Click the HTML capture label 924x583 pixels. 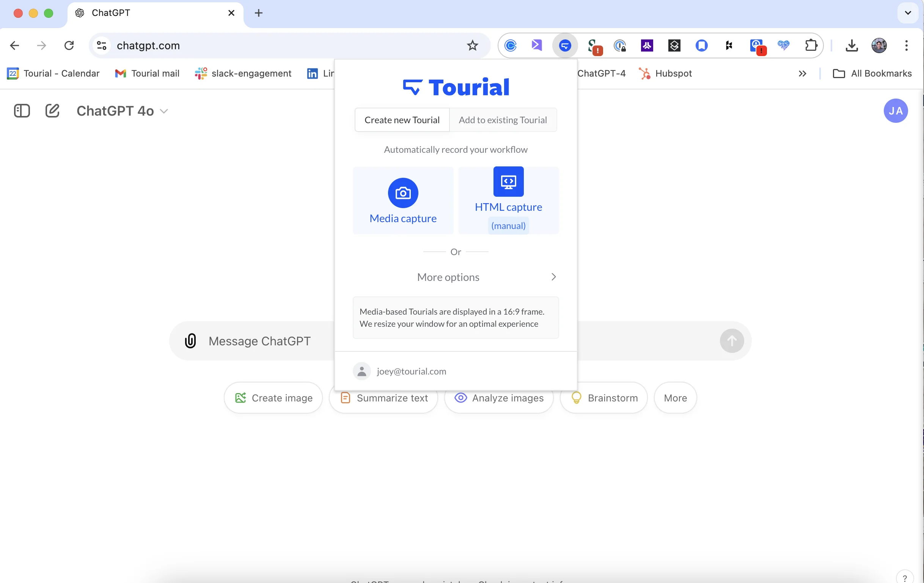[x=508, y=207]
